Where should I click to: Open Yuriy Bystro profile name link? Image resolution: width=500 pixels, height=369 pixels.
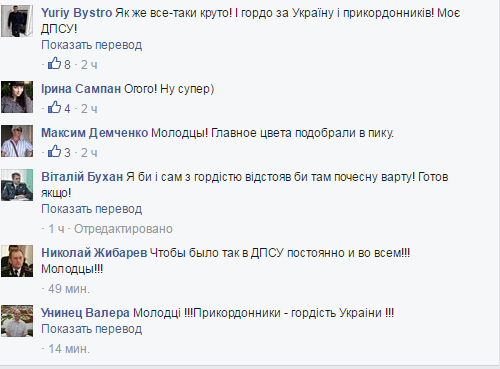click(x=77, y=13)
